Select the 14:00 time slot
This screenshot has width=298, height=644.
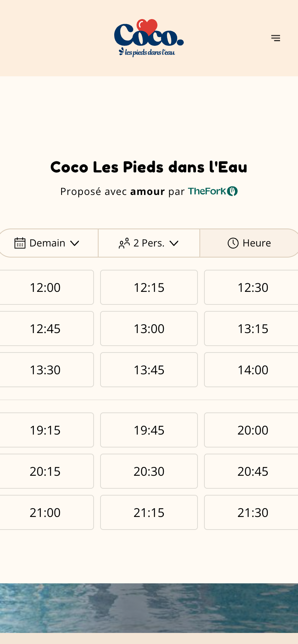pyautogui.click(x=252, y=370)
